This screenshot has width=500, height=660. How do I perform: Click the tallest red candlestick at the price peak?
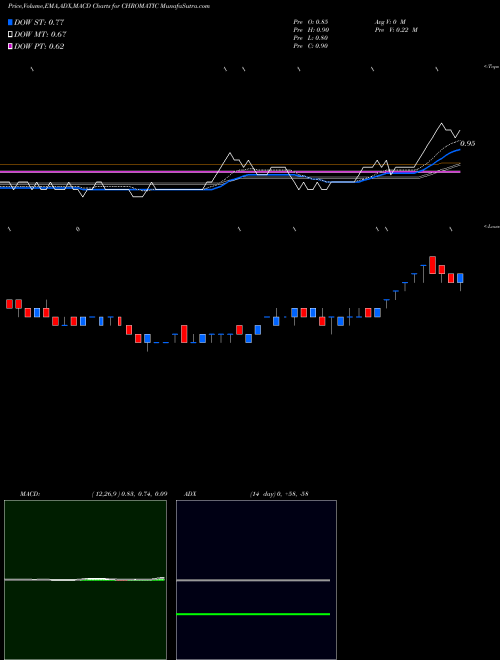(x=432, y=265)
